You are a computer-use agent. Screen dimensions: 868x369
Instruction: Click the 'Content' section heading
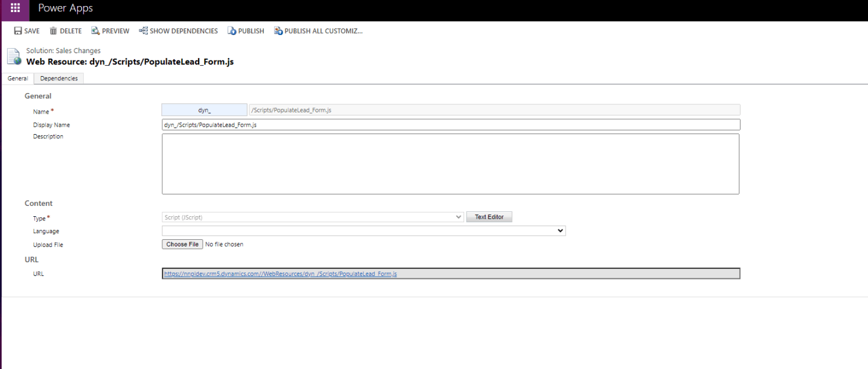pos(39,204)
